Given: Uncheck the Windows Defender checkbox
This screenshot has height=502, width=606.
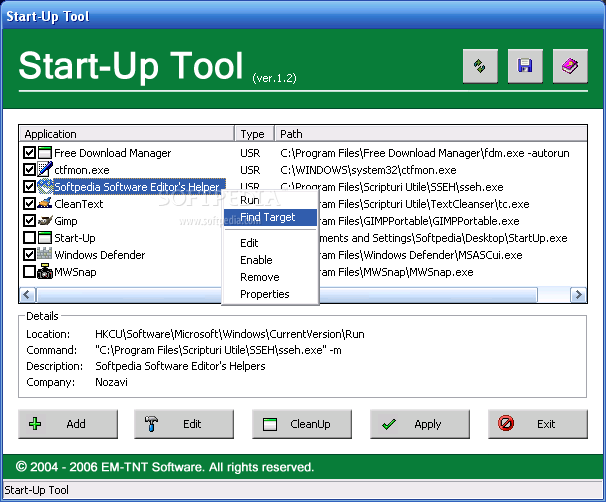Looking at the screenshot, I should coord(29,254).
